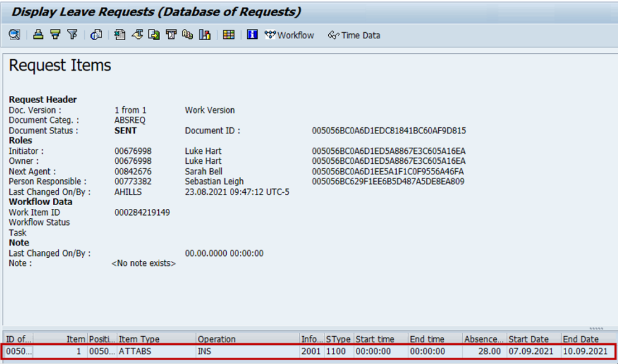Click Person Responsible name Sebastian Leigh
The image size is (618, 364).
pyautogui.click(x=214, y=182)
